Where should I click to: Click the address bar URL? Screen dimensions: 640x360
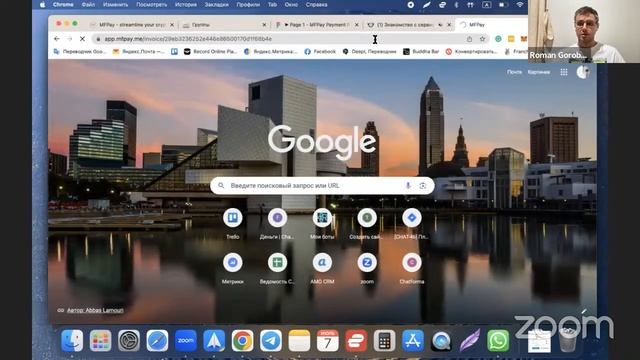188,39
